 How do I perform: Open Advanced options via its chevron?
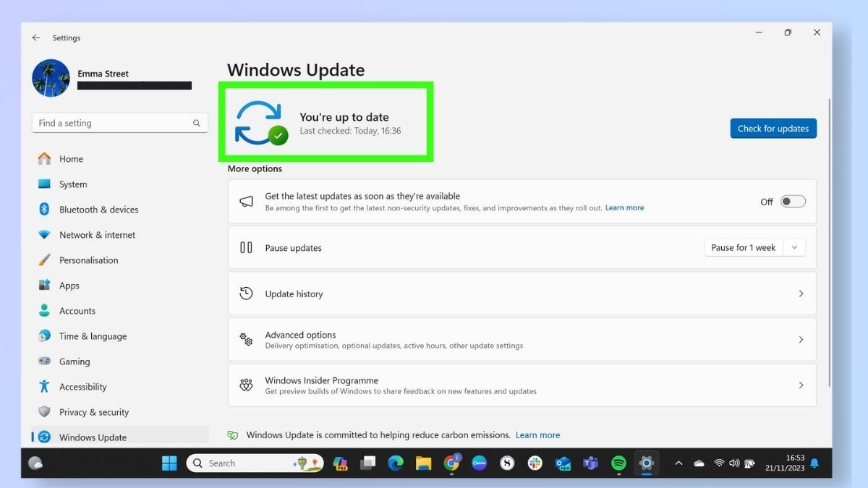point(801,339)
